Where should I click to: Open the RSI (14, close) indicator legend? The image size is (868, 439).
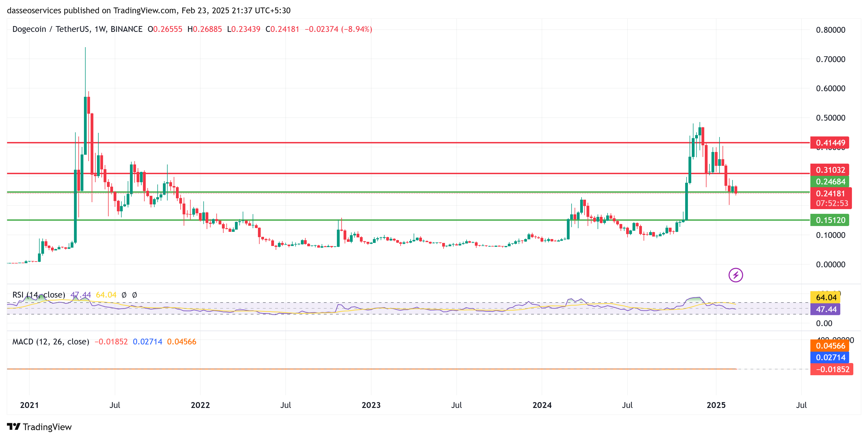pos(39,295)
